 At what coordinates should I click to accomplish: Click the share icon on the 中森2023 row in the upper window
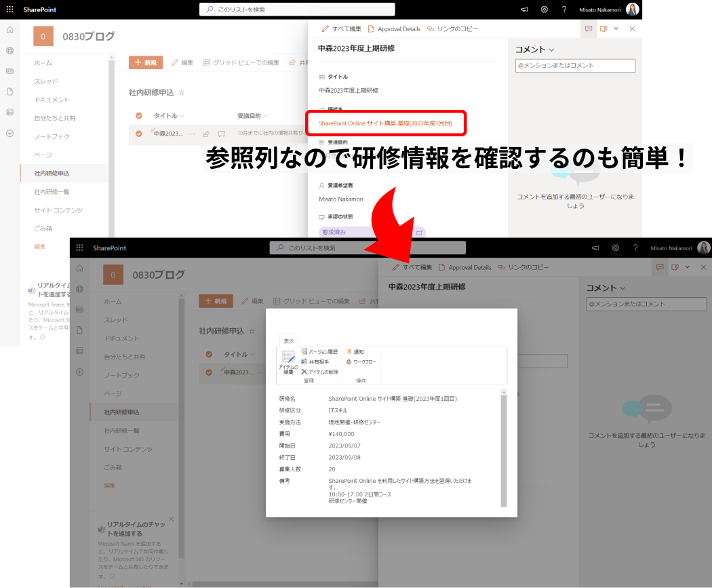pos(206,134)
